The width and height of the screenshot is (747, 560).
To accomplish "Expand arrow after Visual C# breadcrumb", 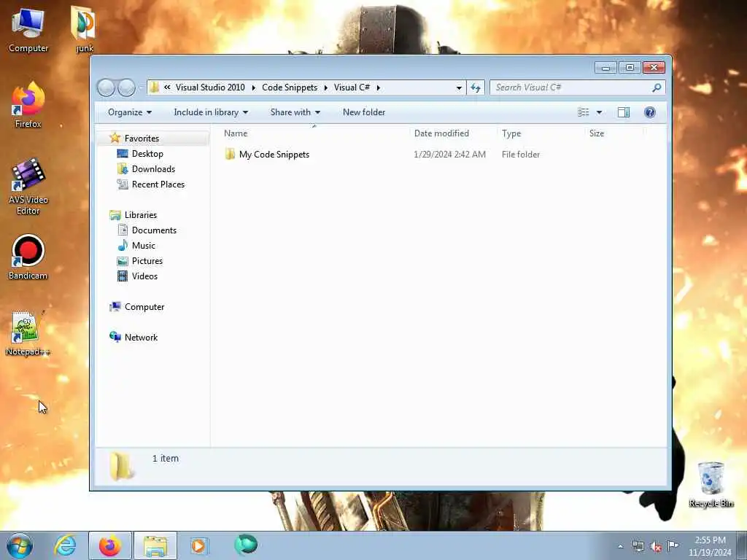I will (x=379, y=87).
